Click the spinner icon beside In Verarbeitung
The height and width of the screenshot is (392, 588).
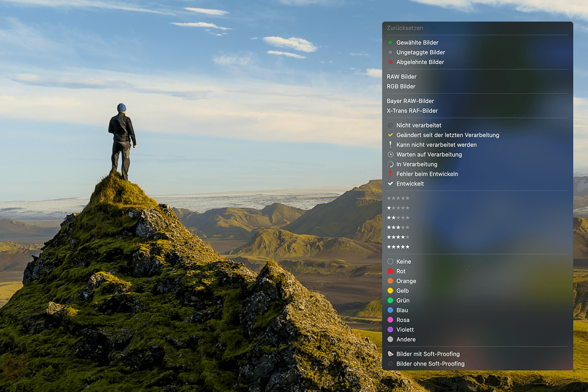pos(390,165)
